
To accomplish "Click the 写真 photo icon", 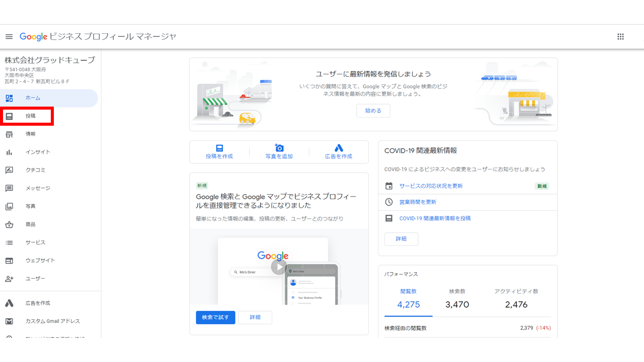I will 9,207.
